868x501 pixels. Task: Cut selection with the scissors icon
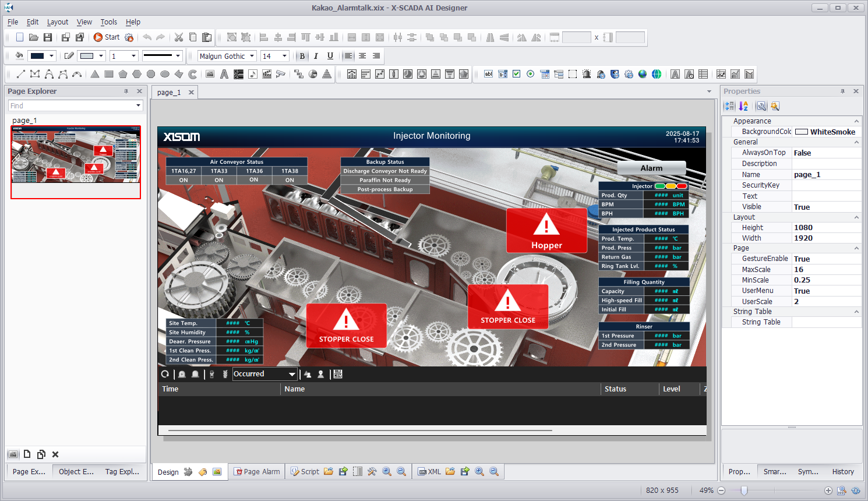point(179,37)
